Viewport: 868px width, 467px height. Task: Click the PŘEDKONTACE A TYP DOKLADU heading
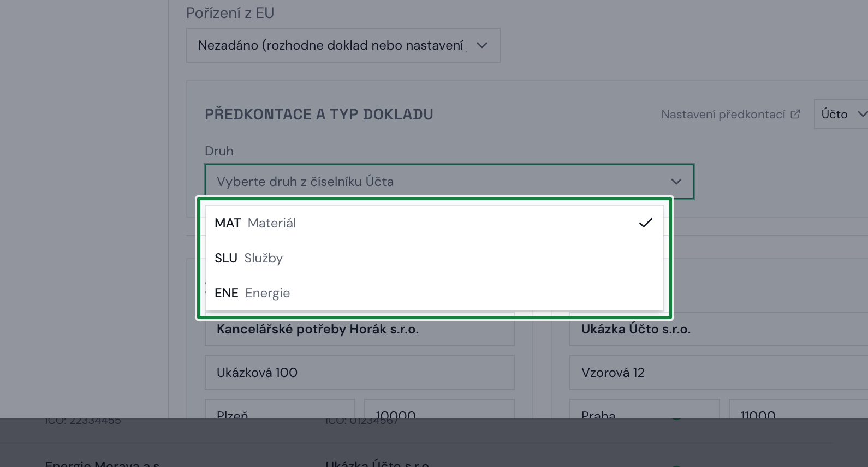(x=319, y=115)
